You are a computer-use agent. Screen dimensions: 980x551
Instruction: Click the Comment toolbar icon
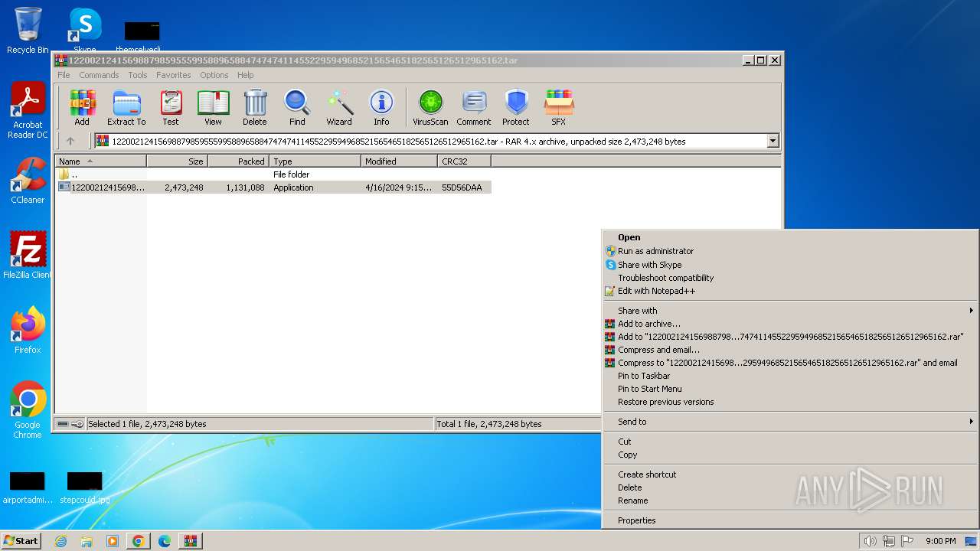pyautogui.click(x=474, y=107)
